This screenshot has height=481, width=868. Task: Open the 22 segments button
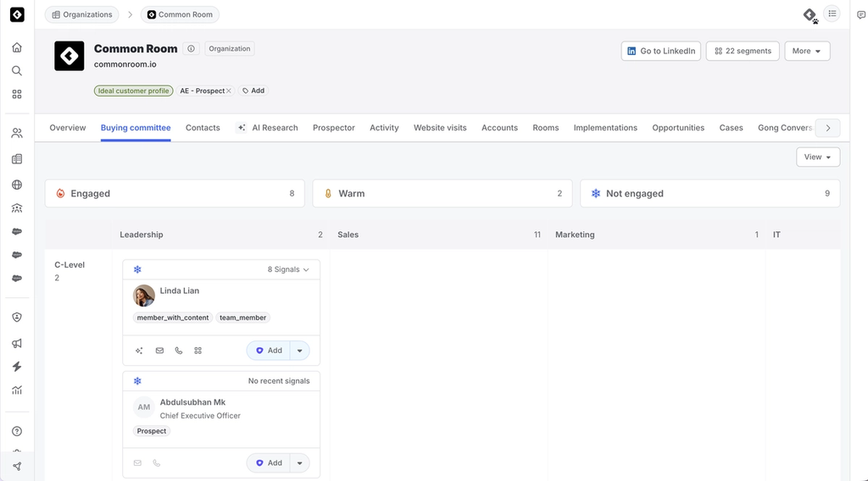pos(743,51)
